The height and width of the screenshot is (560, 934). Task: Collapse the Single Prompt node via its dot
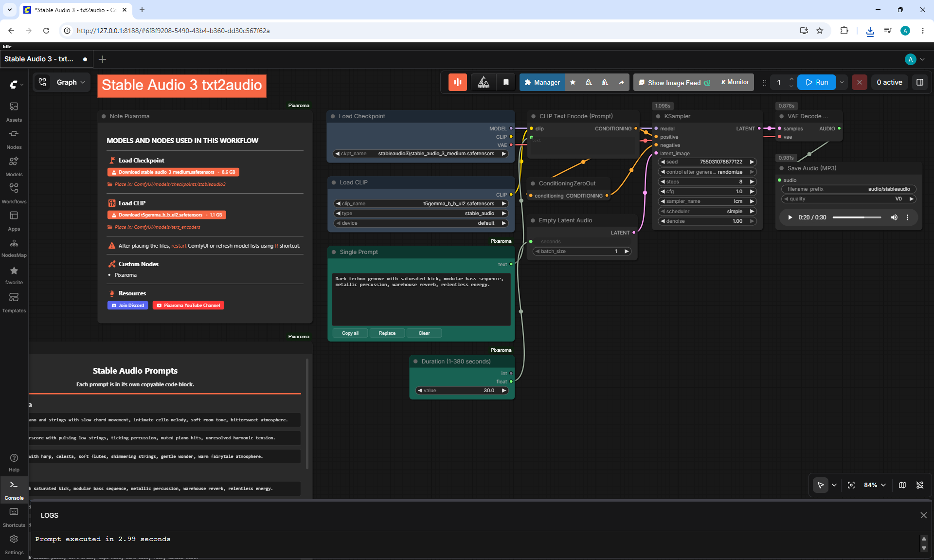334,252
